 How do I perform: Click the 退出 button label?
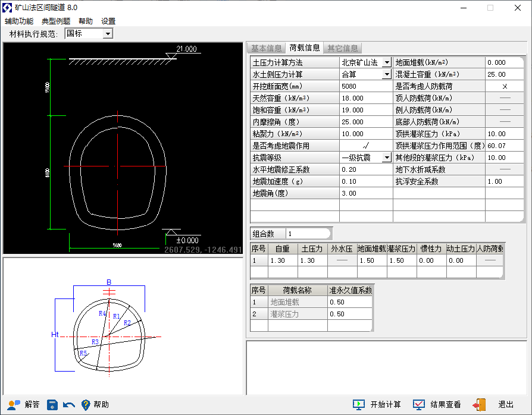[506, 404]
